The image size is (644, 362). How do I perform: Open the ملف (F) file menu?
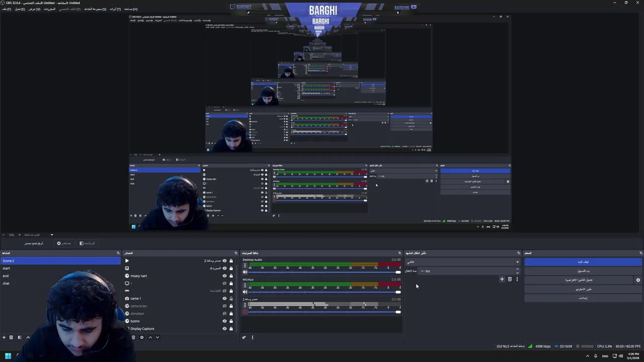6,9
